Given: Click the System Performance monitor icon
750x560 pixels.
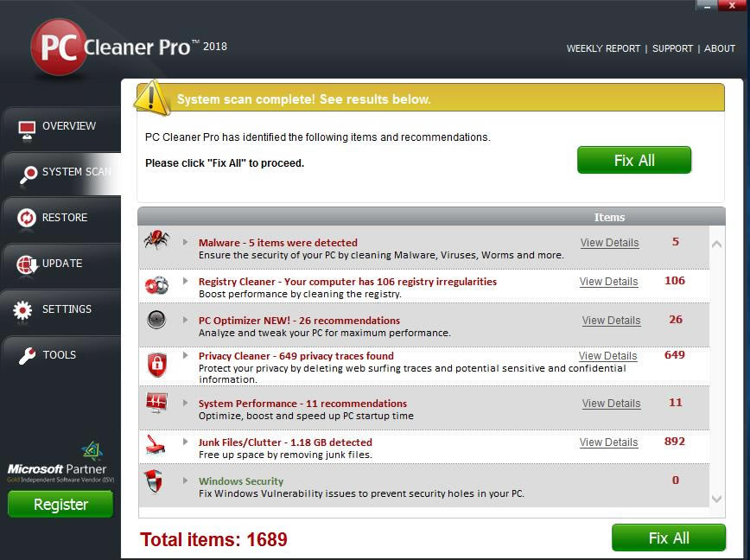Looking at the screenshot, I should click(x=156, y=403).
